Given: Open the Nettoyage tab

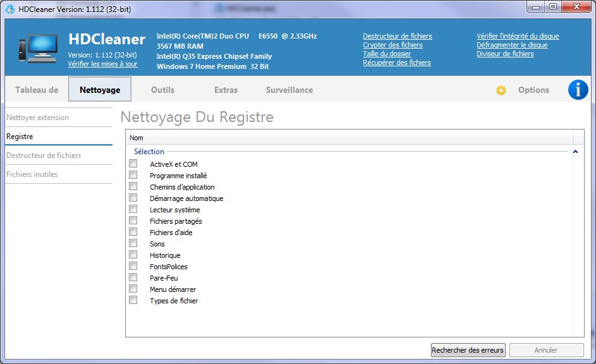Looking at the screenshot, I should [100, 89].
